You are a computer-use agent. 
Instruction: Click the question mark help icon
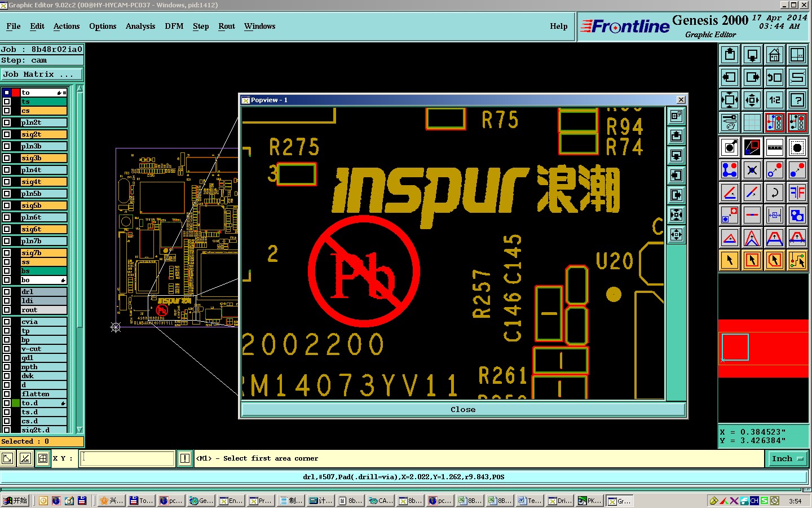(797, 100)
